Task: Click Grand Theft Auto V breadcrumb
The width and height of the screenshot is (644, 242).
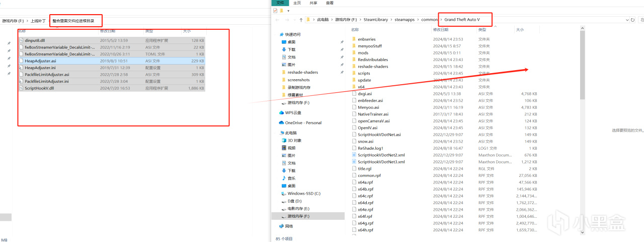Action: [462, 20]
